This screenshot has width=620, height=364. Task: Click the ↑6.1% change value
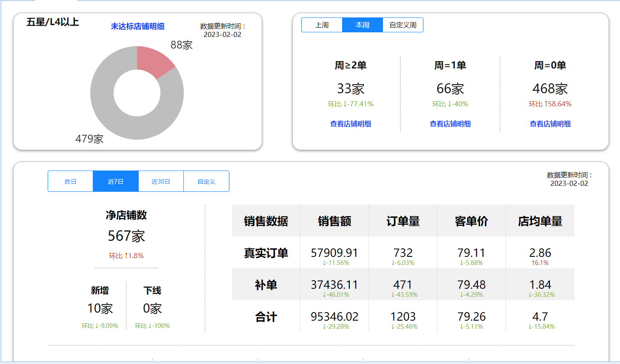(540, 263)
